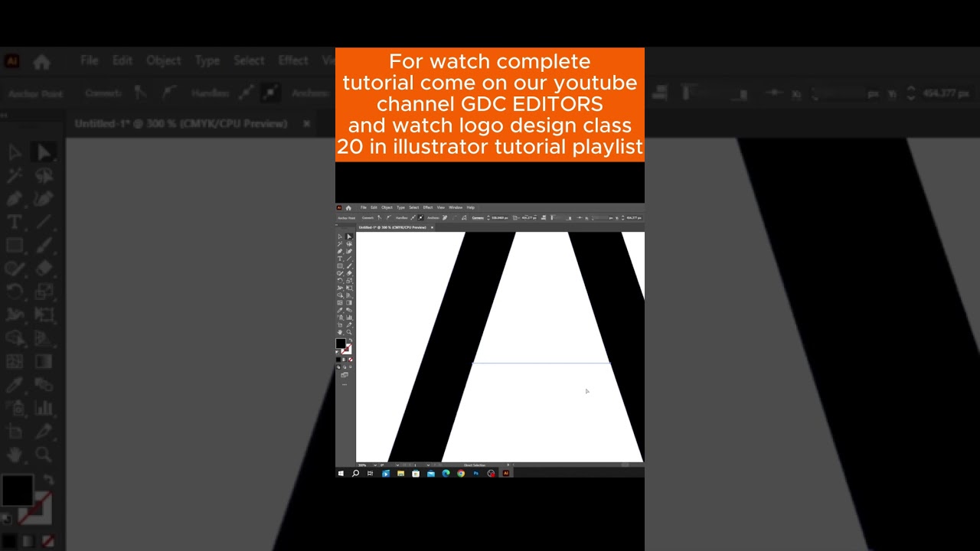Screen dimensions: 980x551
Task: Select the Eraser tool
Action: click(x=349, y=273)
